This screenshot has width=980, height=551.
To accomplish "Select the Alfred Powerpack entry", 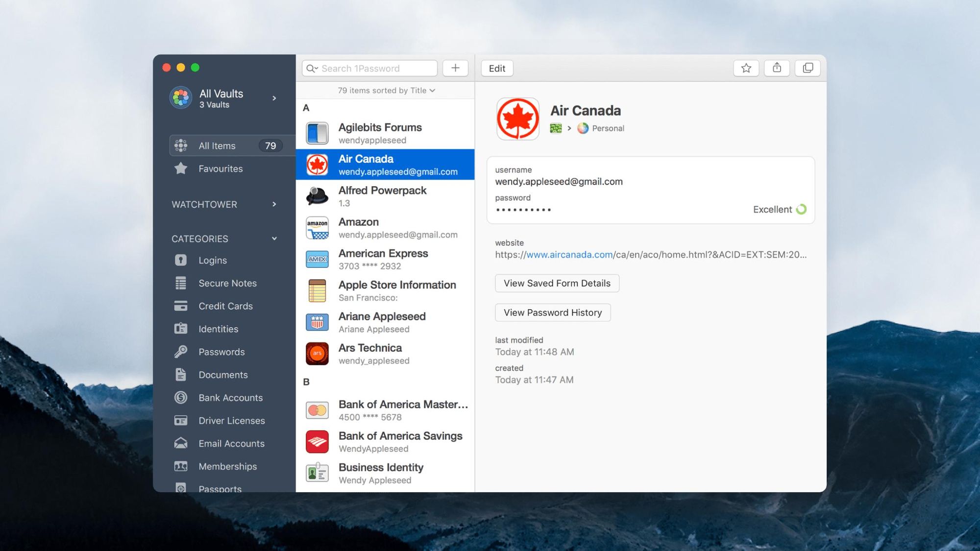I will tap(385, 196).
